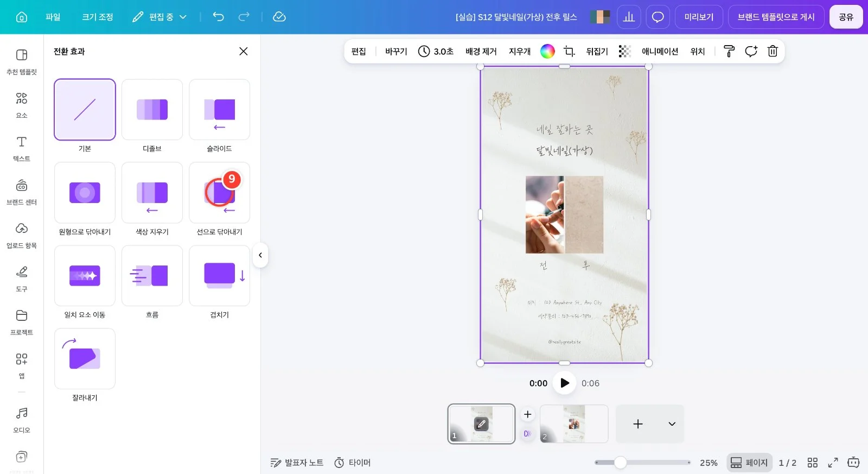
Task: Open the grid view icon
Action: [x=812, y=463]
